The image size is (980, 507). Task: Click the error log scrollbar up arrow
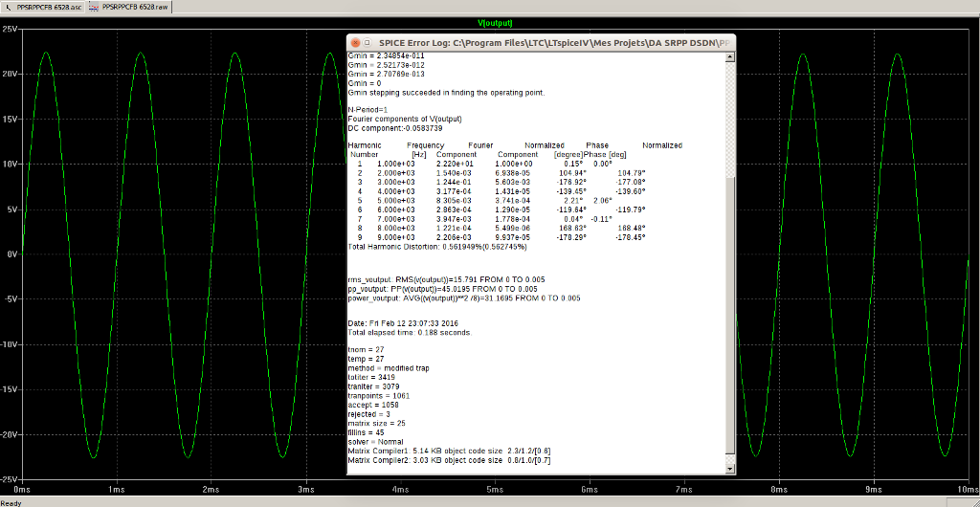(729, 57)
